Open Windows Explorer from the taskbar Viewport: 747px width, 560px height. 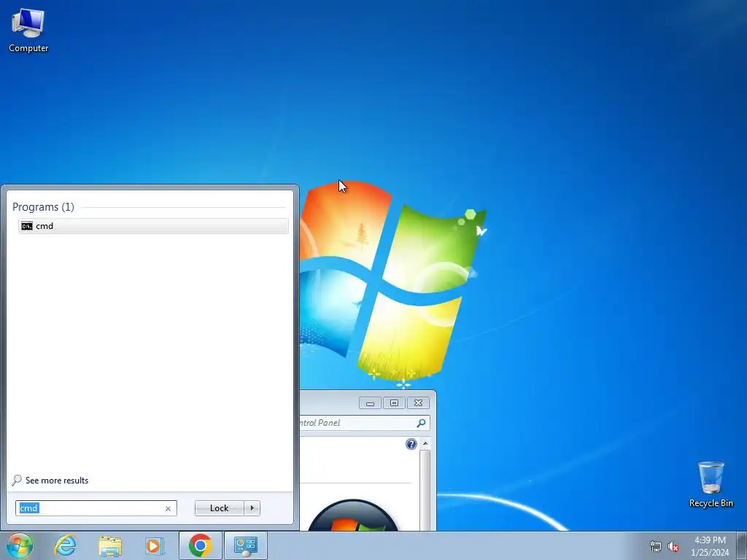pyautogui.click(x=110, y=545)
